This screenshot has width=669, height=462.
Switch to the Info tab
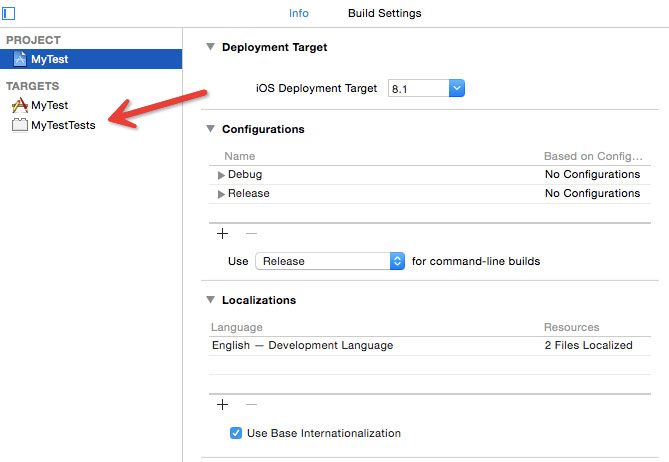[x=299, y=14]
